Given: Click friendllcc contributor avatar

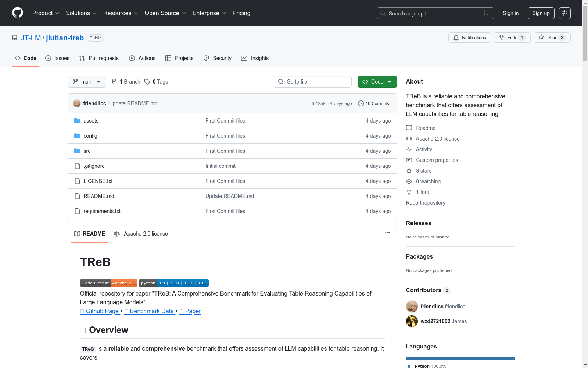Looking at the screenshot, I should coord(412,307).
